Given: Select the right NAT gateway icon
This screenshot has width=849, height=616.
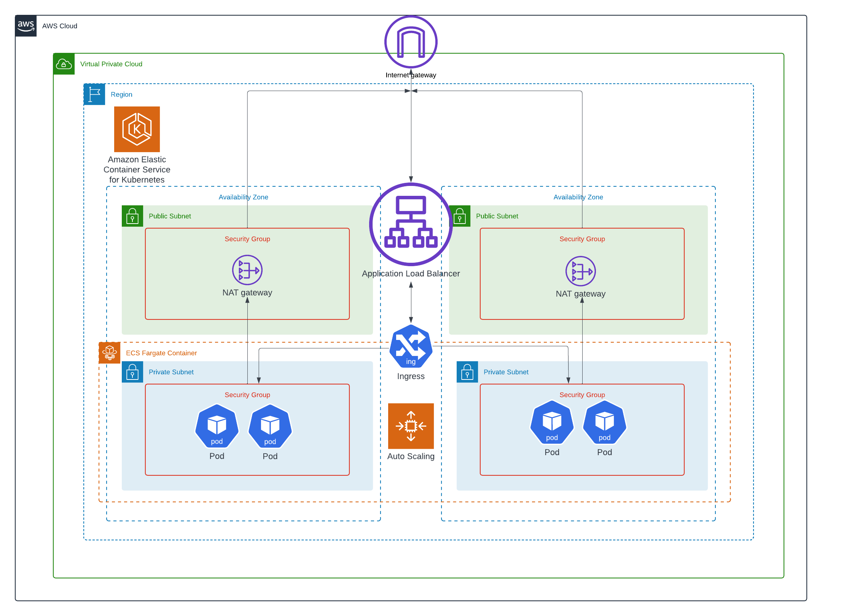Looking at the screenshot, I should pyautogui.click(x=581, y=271).
